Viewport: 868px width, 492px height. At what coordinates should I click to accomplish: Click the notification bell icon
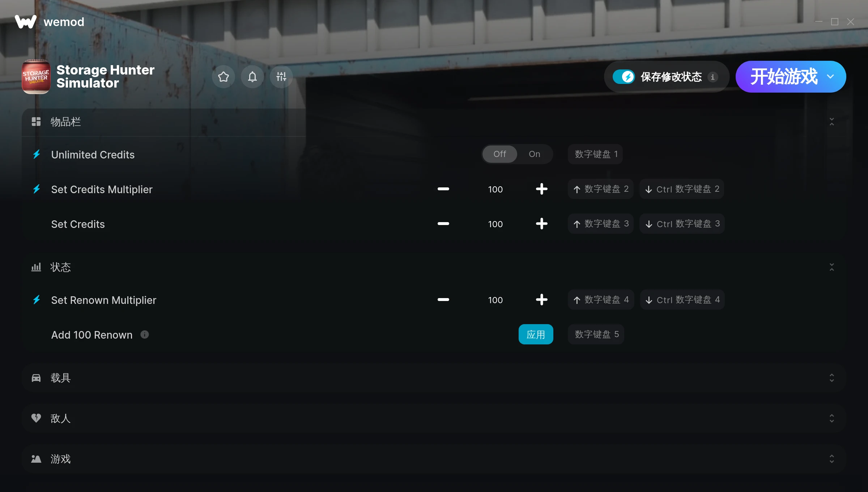pyautogui.click(x=252, y=76)
